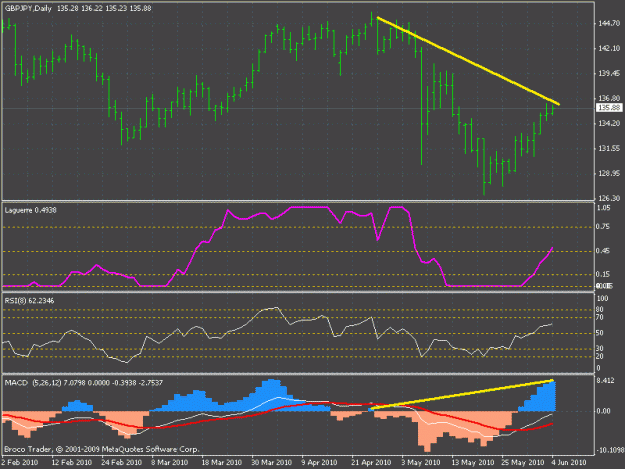Select the 80 level on RSI scale
The image size is (625, 469).
coord(599,310)
